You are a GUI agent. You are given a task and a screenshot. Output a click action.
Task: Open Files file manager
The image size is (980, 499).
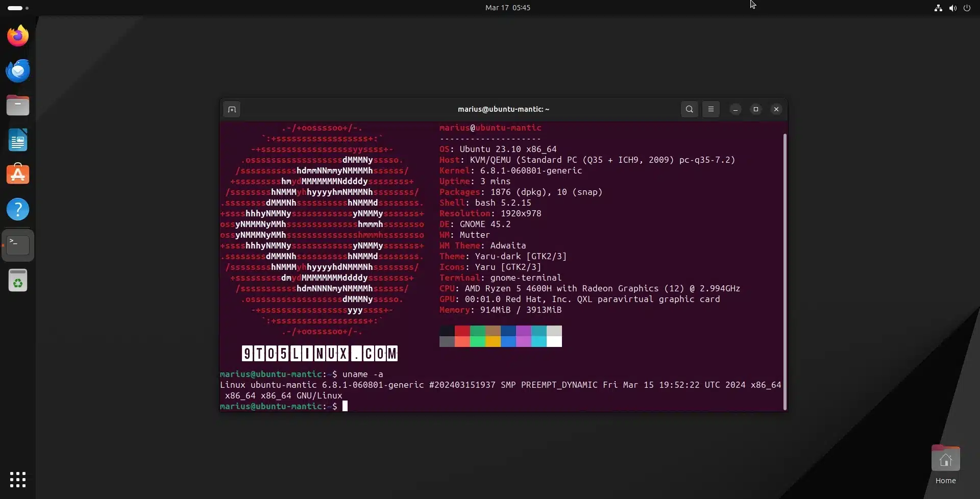coord(18,105)
